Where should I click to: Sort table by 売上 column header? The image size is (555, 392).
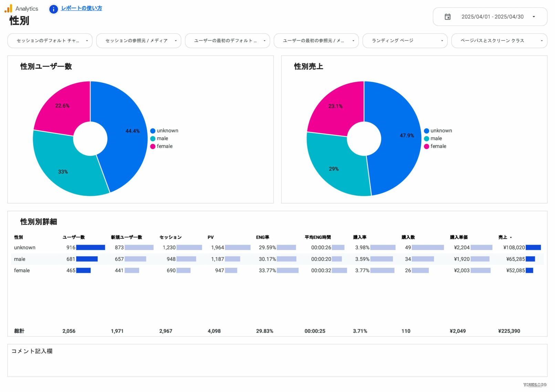tap(502, 237)
